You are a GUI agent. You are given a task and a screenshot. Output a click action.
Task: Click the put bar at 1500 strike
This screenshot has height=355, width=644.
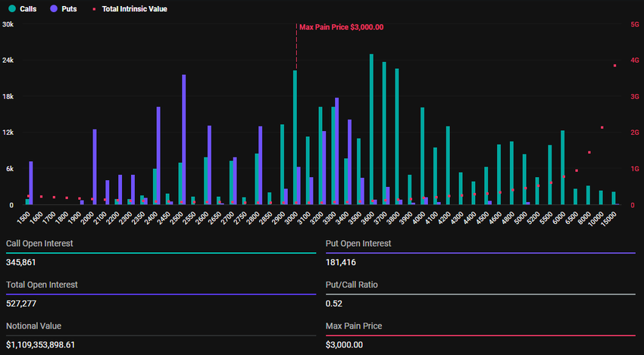(x=31, y=183)
